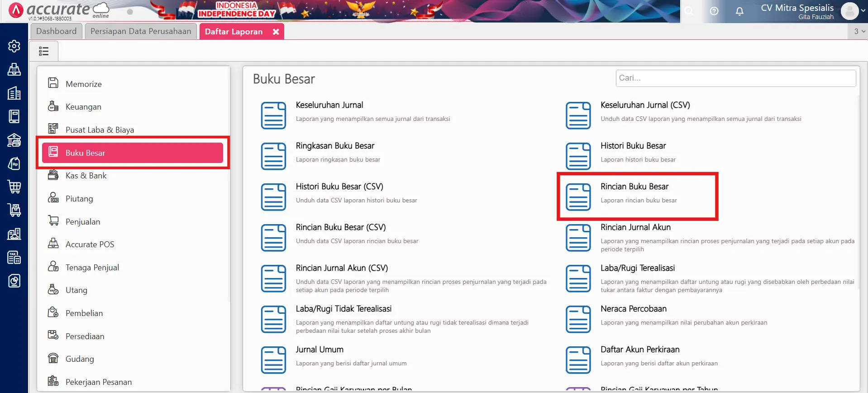Screen dimensions: 868x393
Task: Open the user profile avatar
Action: point(849,11)
